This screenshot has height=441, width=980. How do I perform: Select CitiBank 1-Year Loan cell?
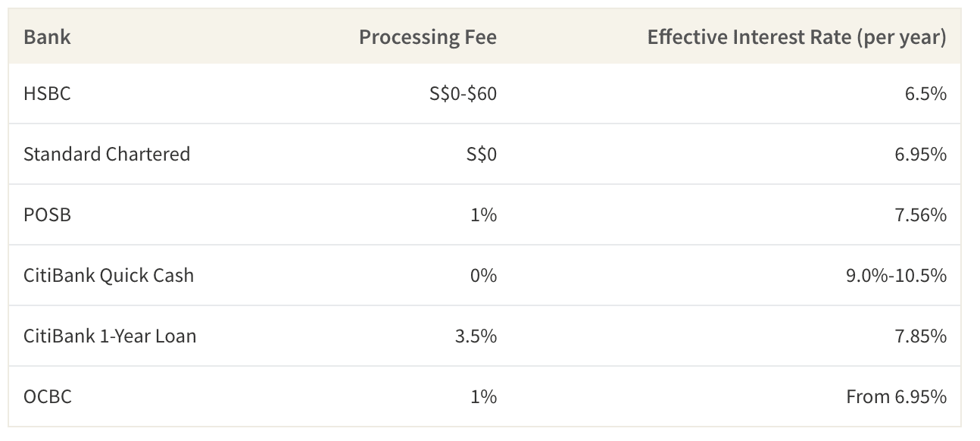coord(110,336)
